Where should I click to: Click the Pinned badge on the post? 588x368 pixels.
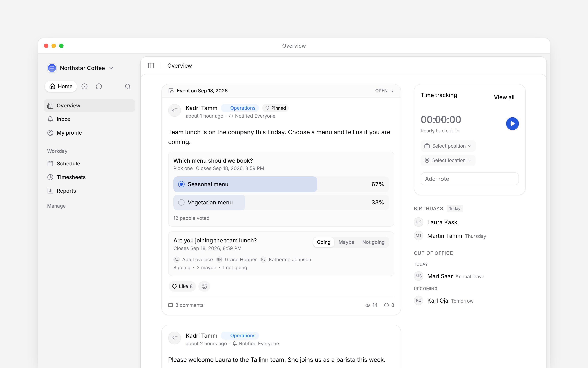click(276, 108)
